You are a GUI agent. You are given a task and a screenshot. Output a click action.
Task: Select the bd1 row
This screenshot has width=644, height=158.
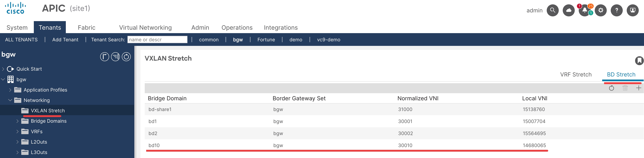(x=394, y=121)
